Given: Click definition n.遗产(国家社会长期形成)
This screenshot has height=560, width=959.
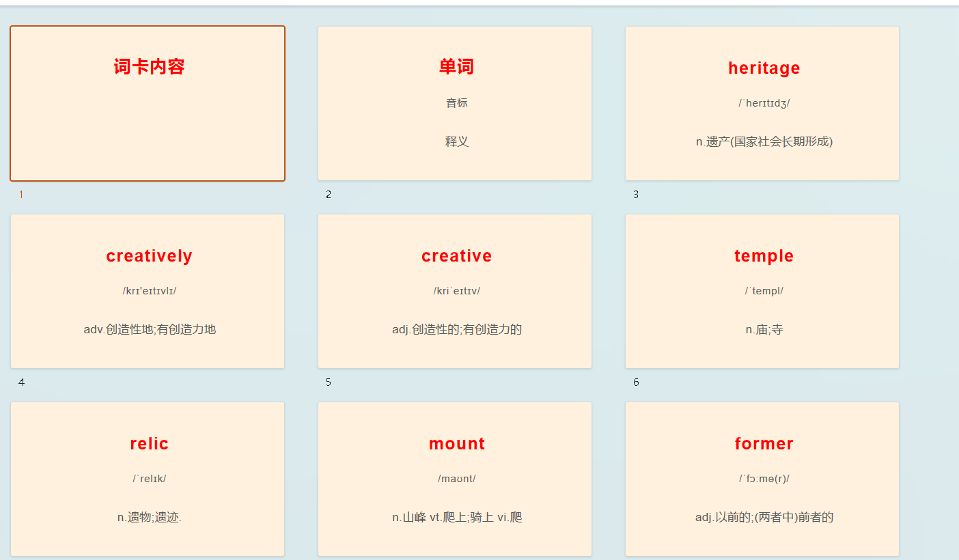Looking at the screenshot, I should (x=764, y=141).
